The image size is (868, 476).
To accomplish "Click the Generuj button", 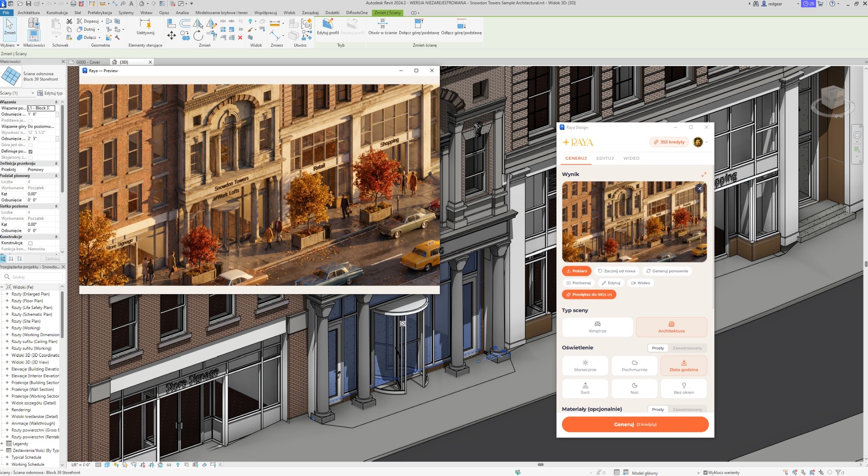I will 635,424.
